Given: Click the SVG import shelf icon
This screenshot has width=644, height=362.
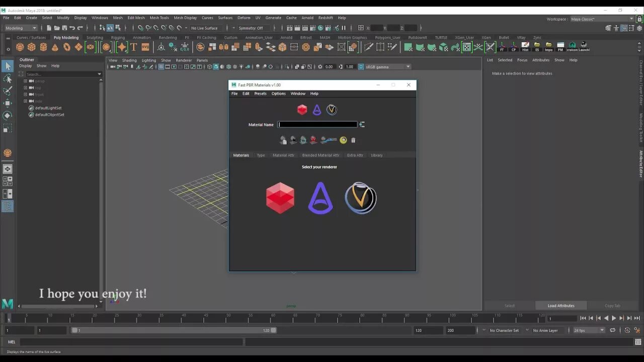Looking at the screenshot, I should [145, 47].
